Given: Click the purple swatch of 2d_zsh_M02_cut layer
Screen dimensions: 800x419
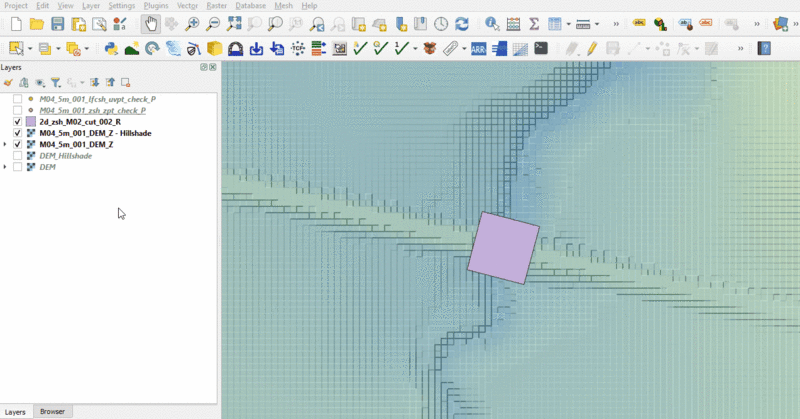Looking at the screenshot, I should (30, 121).
